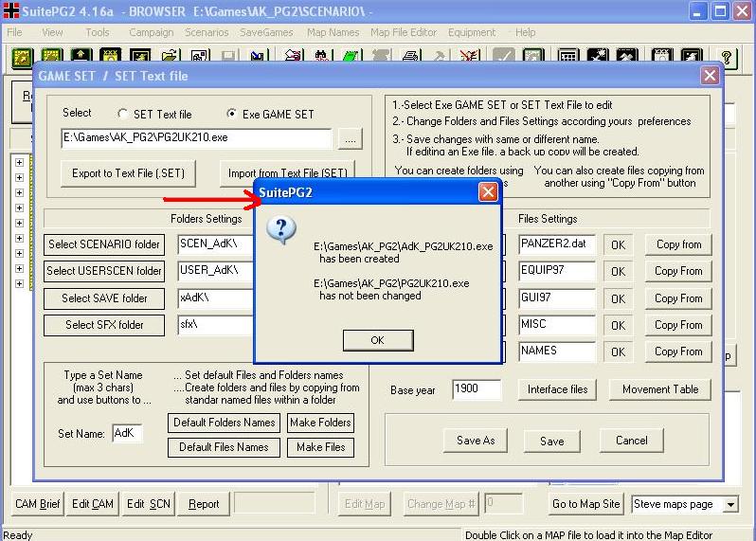Image resolution: width=756 pixels, height=541 pixels.
Task: Click the Edit SCN button
Action: pos(149,504)
